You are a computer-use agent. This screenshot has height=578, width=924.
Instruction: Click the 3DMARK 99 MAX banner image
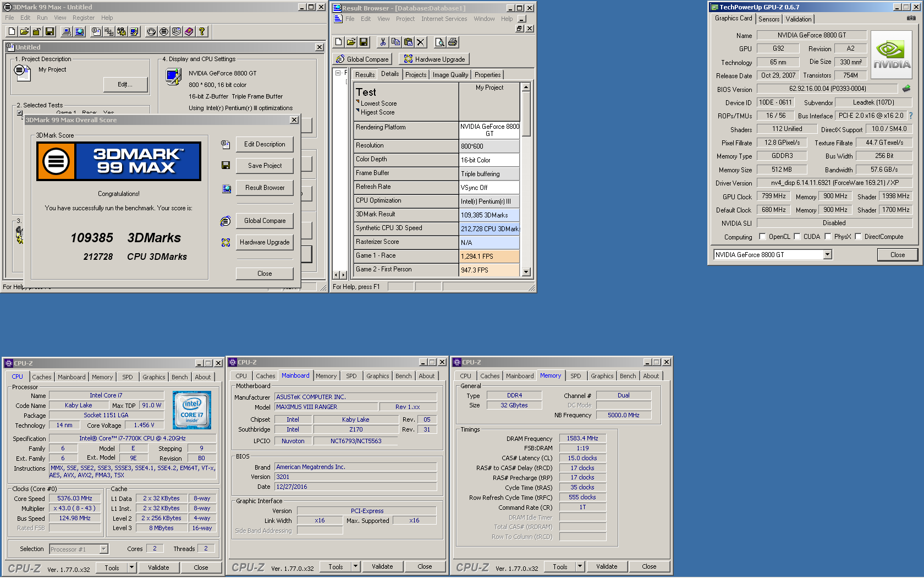click(119, 161)
